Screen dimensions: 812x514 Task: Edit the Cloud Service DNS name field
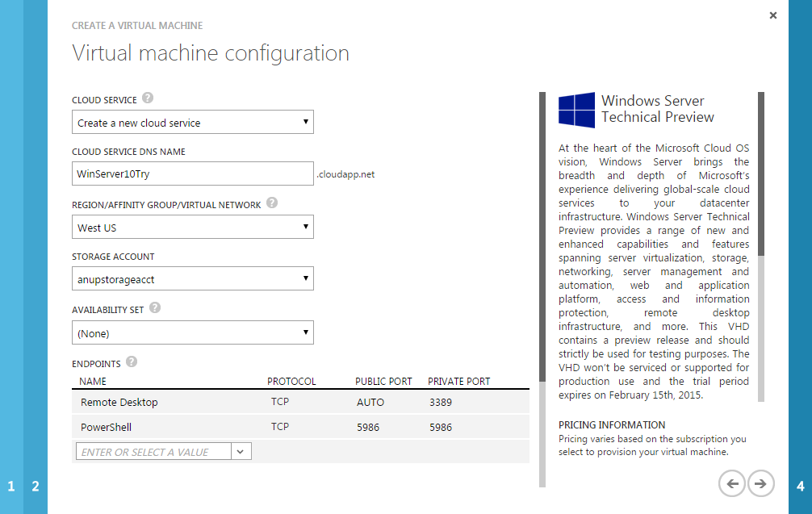(x=192, y=173)
